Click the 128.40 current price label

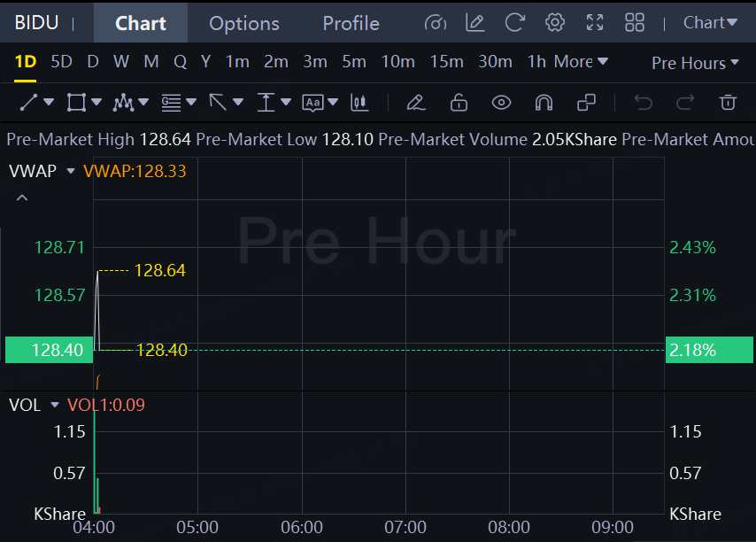point(50,350)
